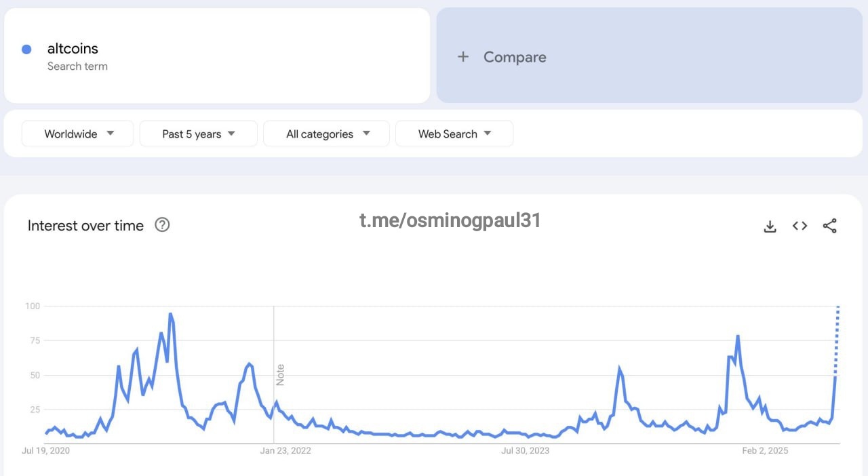Click the Jul 30, 2023 axis date label
Viewport: 868px width, 476px height.
(x=525, y=451)
